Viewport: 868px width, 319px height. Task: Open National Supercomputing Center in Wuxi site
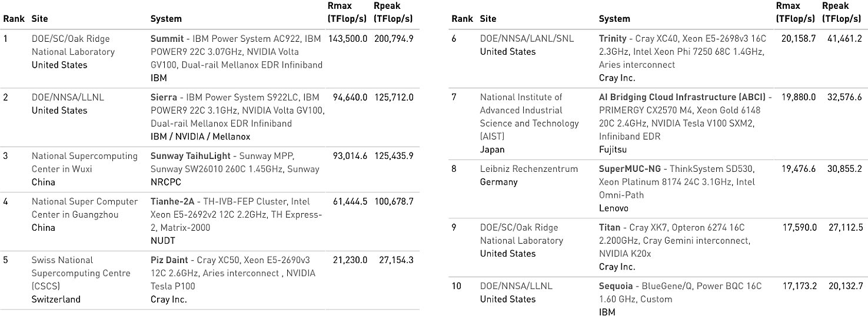coord(84,162)
